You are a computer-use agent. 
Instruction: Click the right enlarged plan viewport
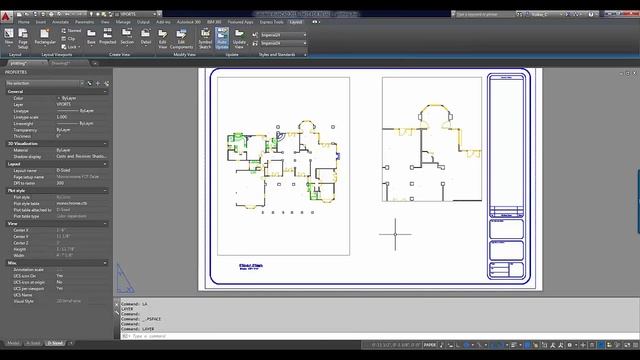[432, 139]
